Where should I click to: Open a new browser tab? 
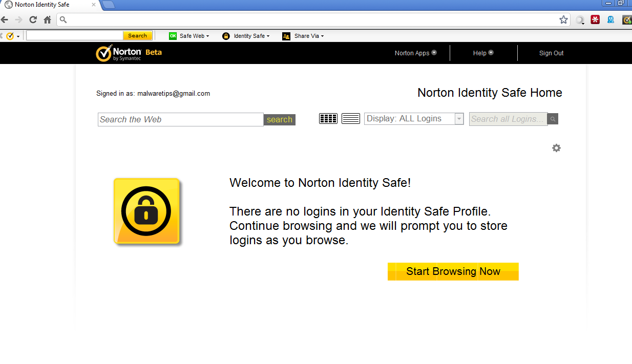[109, 5]
